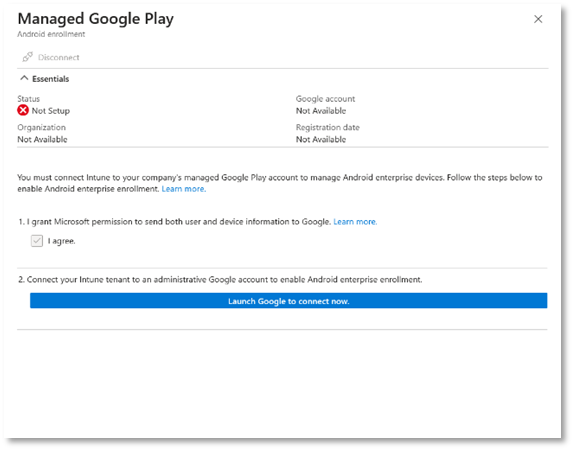
Task: Close the Managed Google Play pane
Action: point(538,19)
